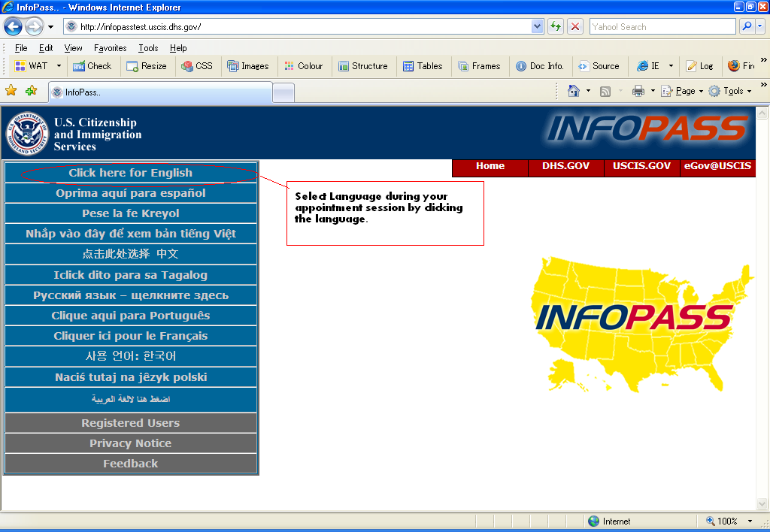Open the Tools gear command bar menu
Screen dimensions: 770x532
[729, 91]
